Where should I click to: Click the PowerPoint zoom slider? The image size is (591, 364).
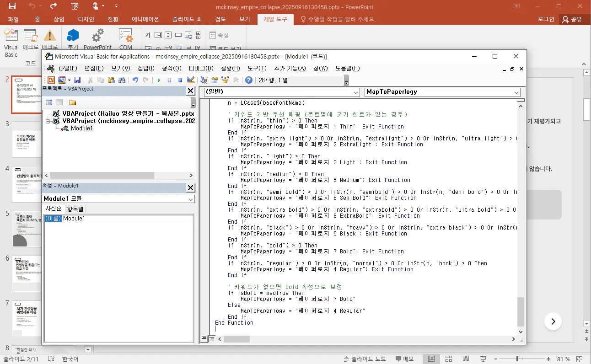(x=517, y=359)
